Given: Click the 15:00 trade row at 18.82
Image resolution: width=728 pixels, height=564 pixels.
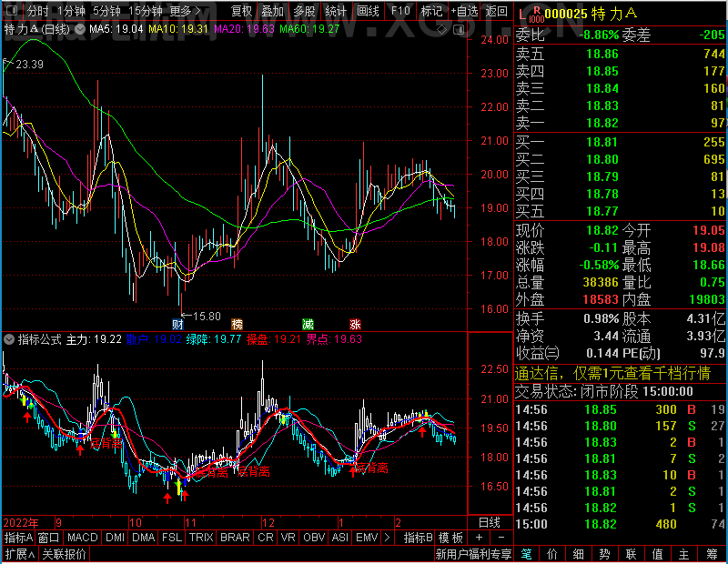Looking at the screenshot, I should [x=621, y=524].
